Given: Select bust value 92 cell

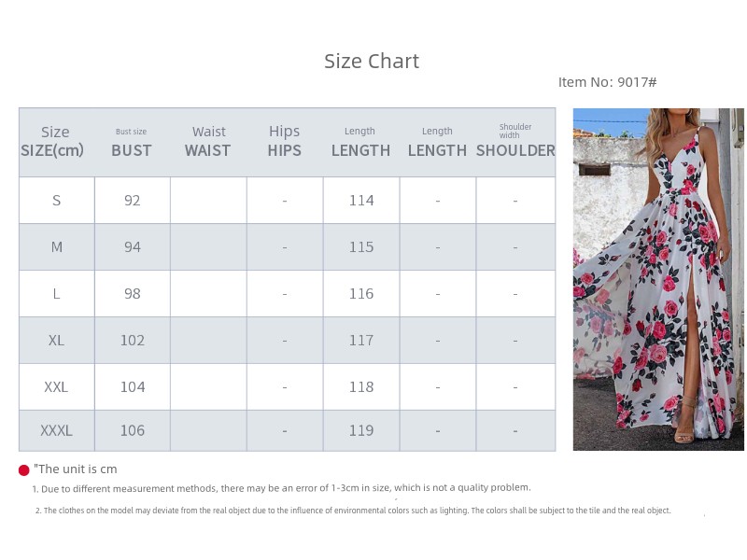Looking at the screenshot, I should tap(133, 201).
